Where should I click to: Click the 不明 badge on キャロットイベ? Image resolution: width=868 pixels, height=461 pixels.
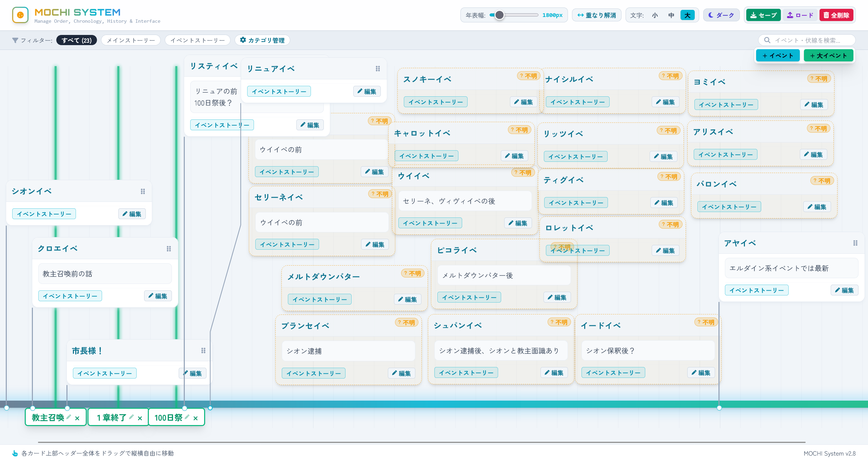[519, 130]
